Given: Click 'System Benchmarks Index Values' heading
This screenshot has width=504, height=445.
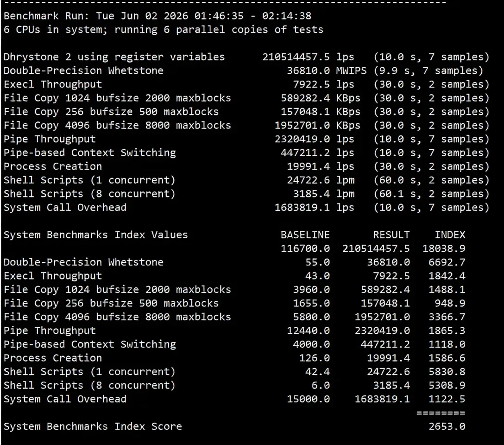Looking at the screenshot, I should (x=95, y=235).
